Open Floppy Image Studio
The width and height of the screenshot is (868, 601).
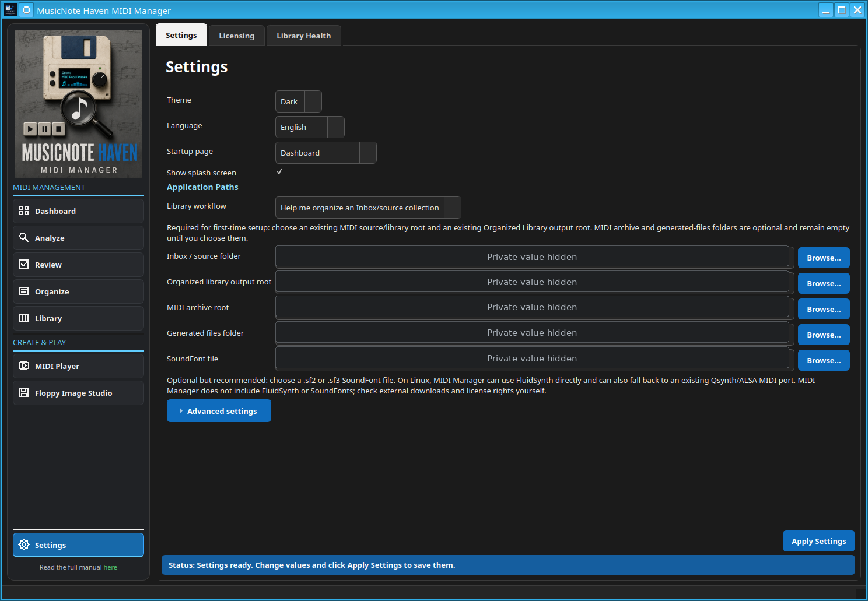pyautogui.click(x=78, y=393)
